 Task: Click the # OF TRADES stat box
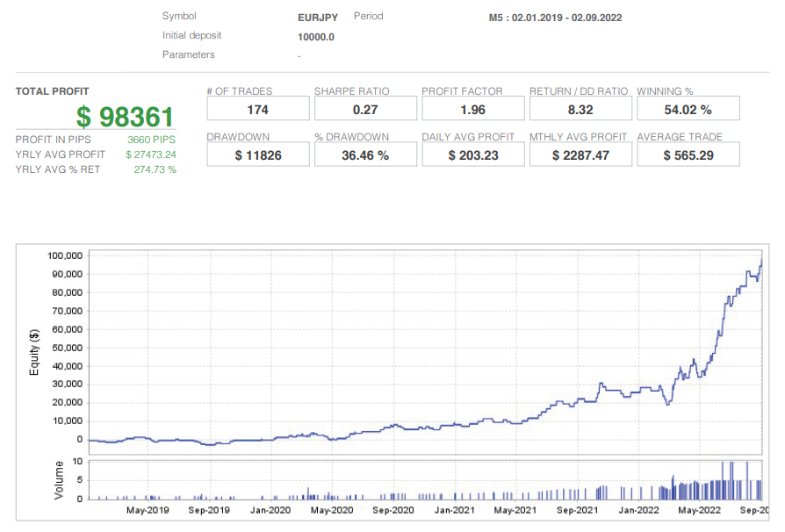click(x=257, y=108)
